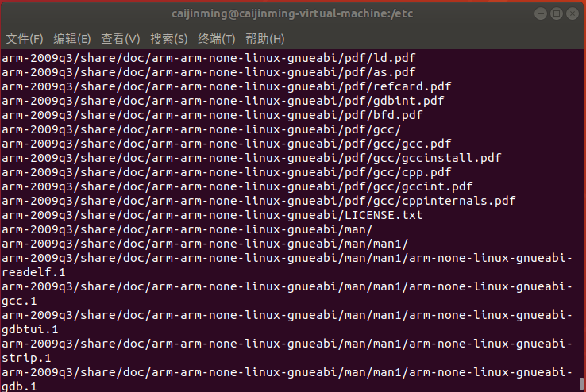This screenshot has width=586, height=392.
Task: Click the gdbtui.1 text
Action: (x=30, y=329)
